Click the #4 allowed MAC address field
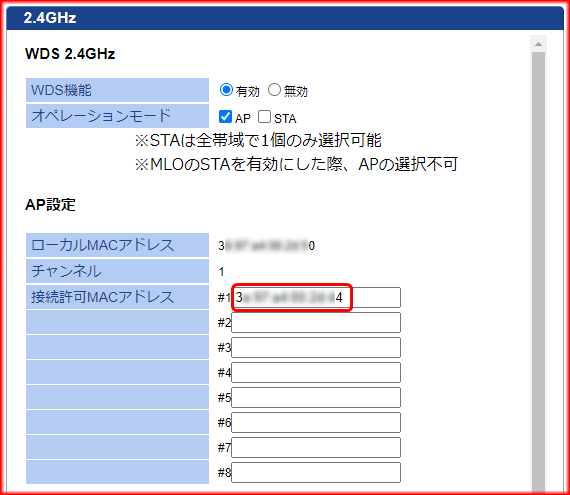The width and height of the screenshot is (570, 495). point(316,372)
